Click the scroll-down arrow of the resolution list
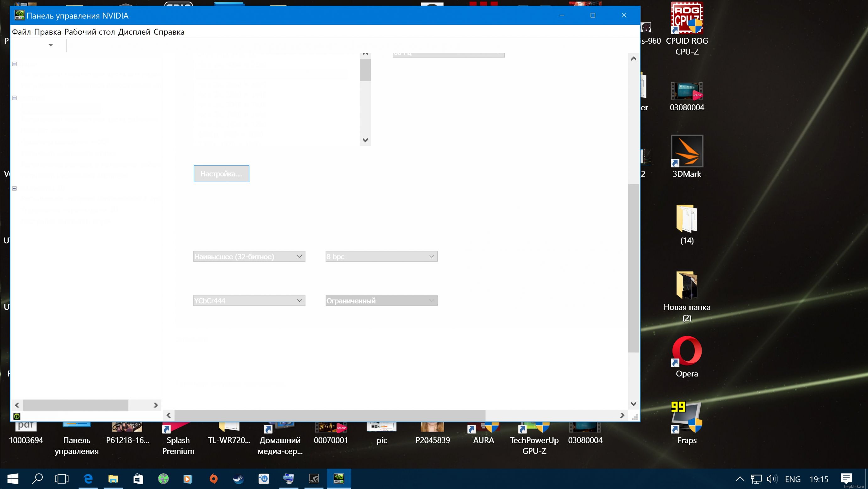 coord(365,140)
